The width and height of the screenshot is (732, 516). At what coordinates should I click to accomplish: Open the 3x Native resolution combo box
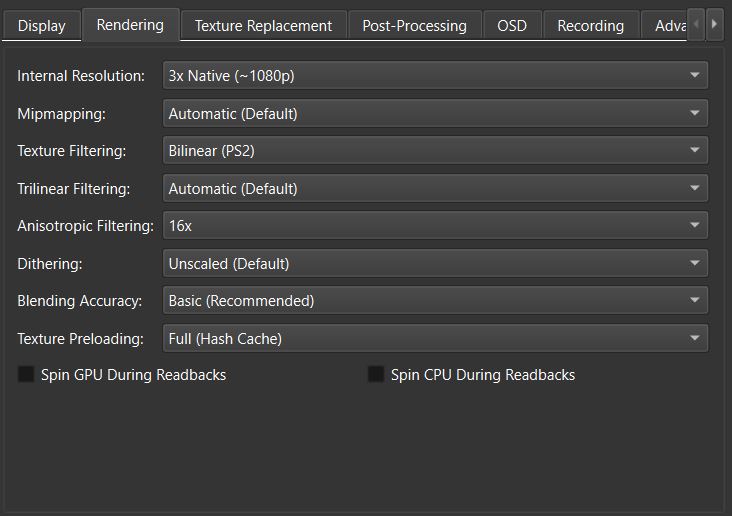coord(435,75)
